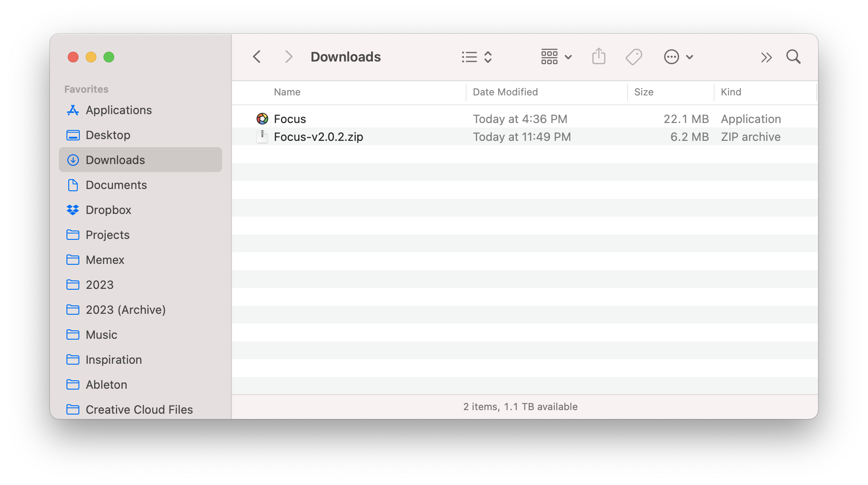Screen dimensions: 868x485
Task: Click the Share toolbar icon
Action: 599,57
